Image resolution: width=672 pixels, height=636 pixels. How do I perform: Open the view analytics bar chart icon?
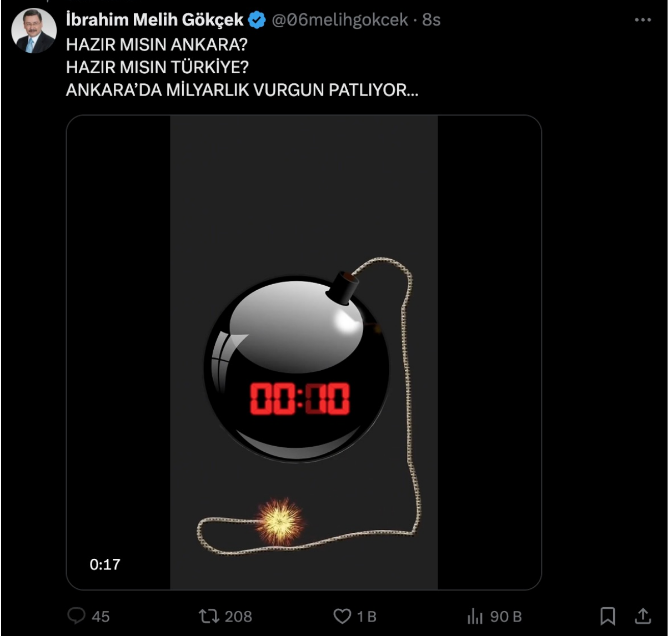pyautogui.click(x=475, y=616)
